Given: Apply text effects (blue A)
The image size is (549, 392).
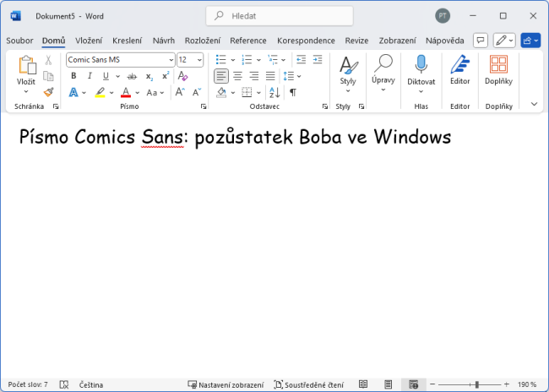Looking at the screenshot, I should 73,92.
